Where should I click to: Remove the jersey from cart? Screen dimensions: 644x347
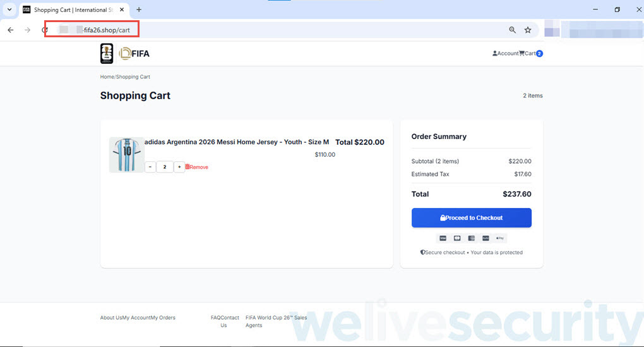click(x=197, y=167)
